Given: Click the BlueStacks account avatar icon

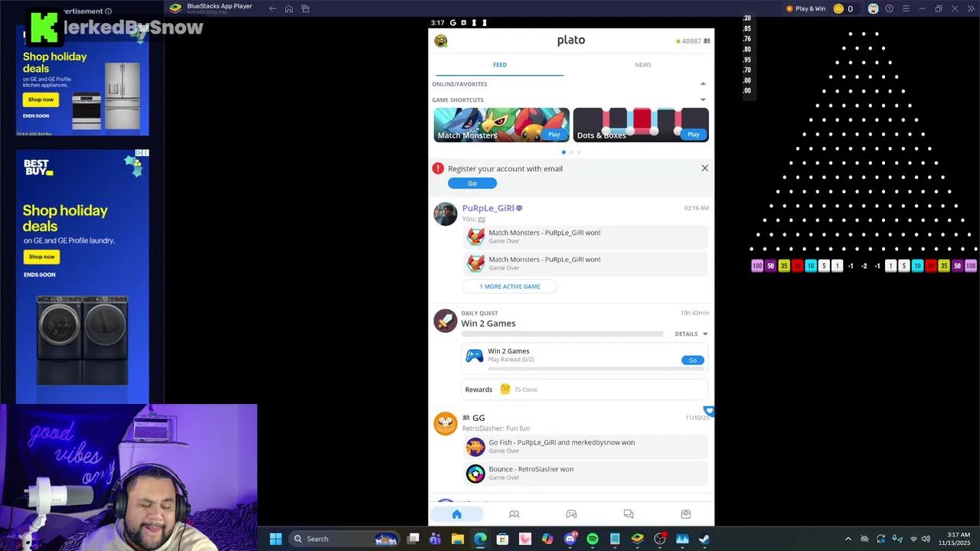Looking at the screenshot, I should click(873, 8).
